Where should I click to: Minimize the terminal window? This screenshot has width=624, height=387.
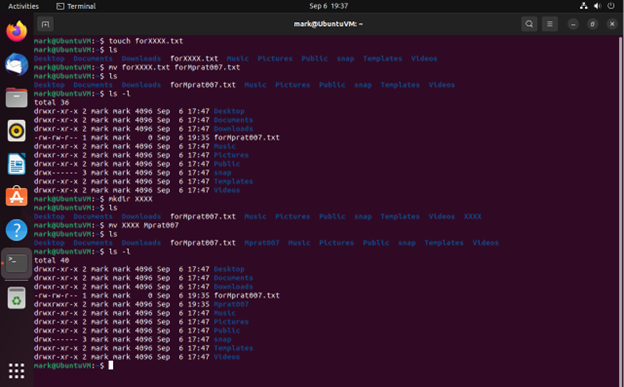pyautogui.click(x=573, y=24)
